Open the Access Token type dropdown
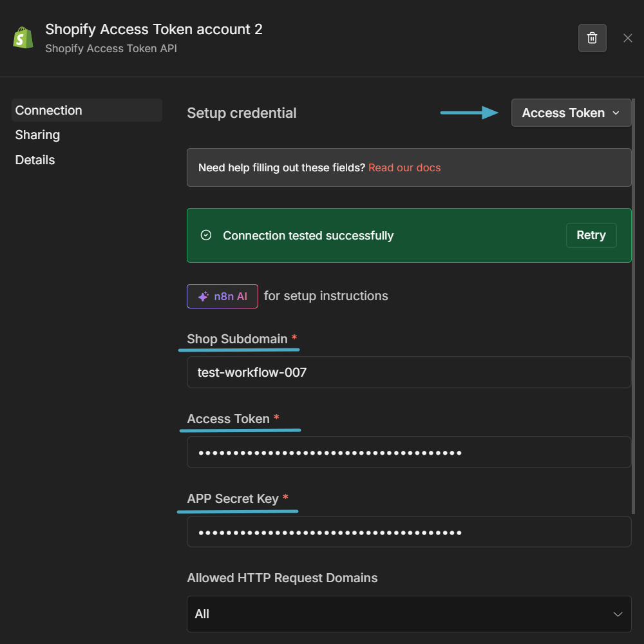This screenshot has width=644, height=644. tap(571, 113)
